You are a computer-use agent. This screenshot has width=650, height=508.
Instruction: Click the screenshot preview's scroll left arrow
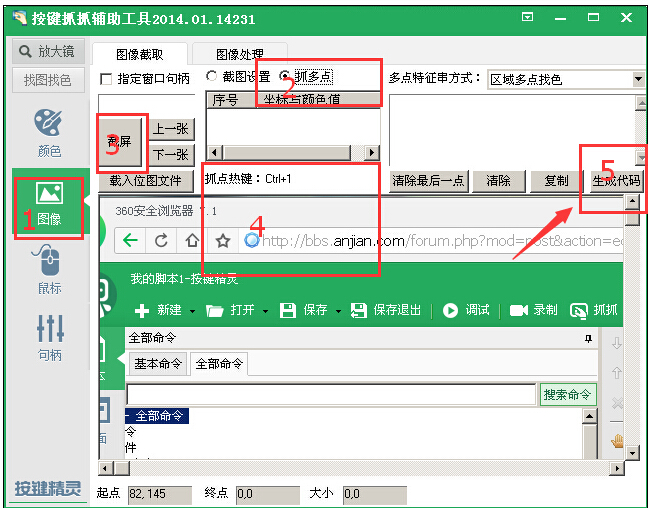coord(105,469)
